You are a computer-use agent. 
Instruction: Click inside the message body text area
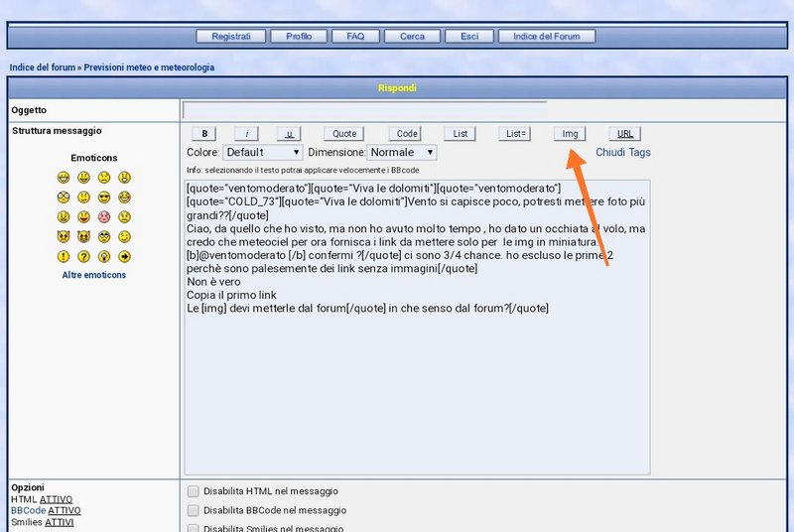[417, 328]
